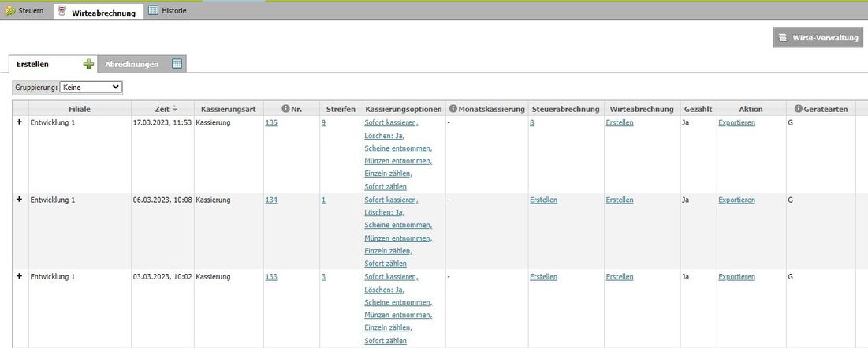Open Wirte-Verwaltung
Image resolution: width=868 pixels, height=348 pixels.
click(x=818, y=37)
